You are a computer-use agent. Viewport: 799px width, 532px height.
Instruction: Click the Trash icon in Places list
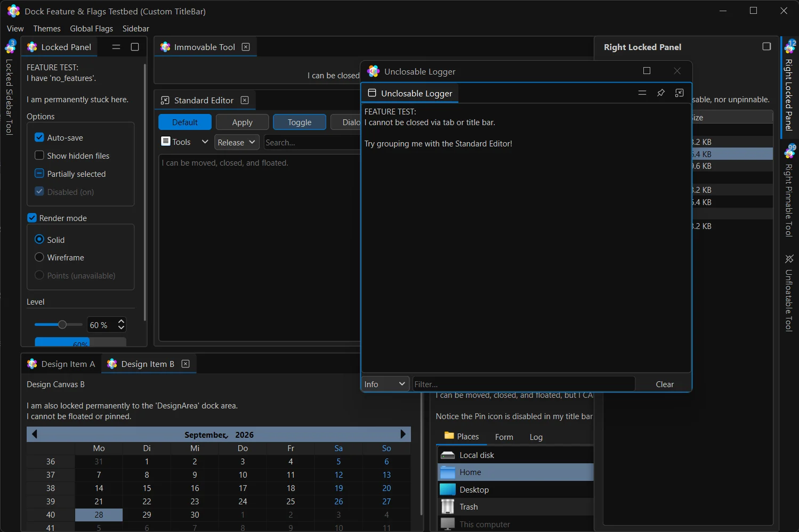click(448, 506)
